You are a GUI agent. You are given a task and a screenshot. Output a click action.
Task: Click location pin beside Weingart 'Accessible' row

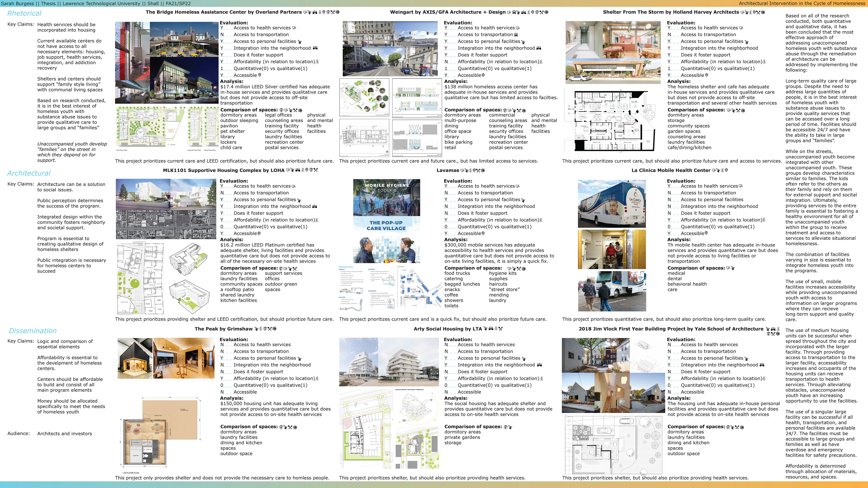click(x=483, y=75)
